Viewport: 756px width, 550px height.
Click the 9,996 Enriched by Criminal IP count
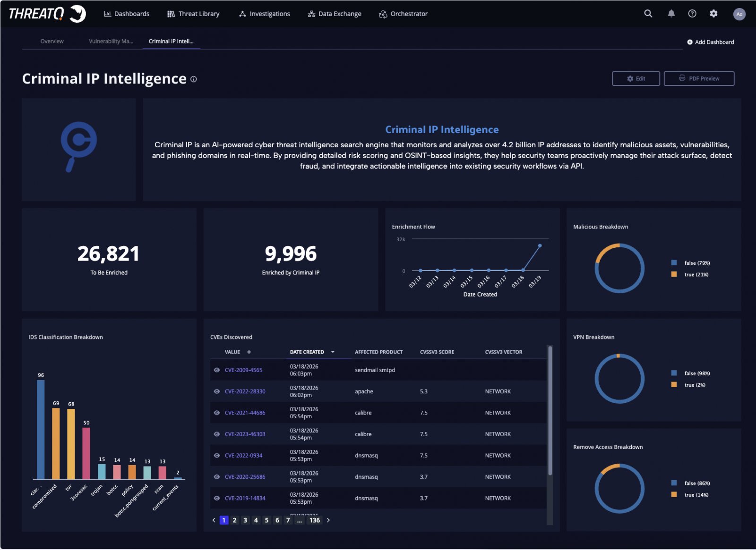[x=291, y=254]
